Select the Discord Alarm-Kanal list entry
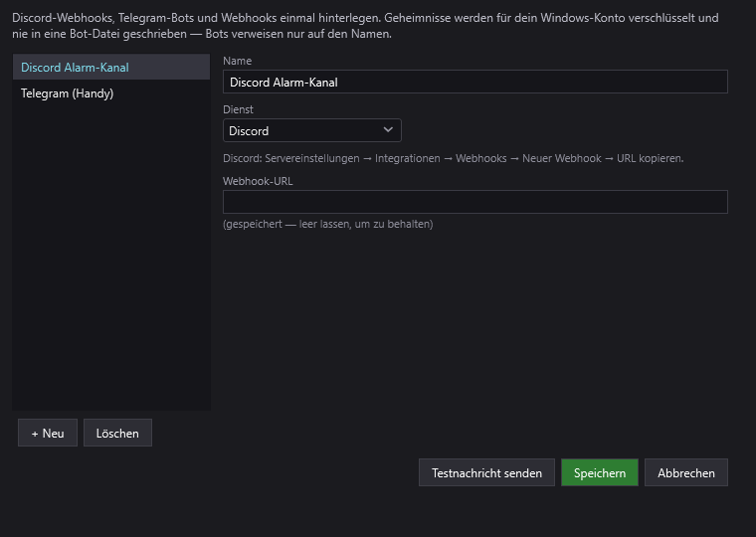This screenshot has height=537, width=756. coord(111,67)
